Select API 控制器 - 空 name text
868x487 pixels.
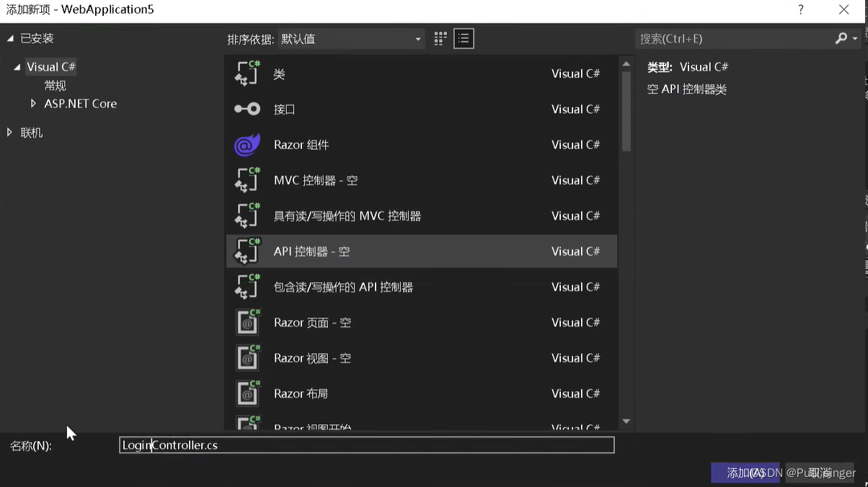311,251
